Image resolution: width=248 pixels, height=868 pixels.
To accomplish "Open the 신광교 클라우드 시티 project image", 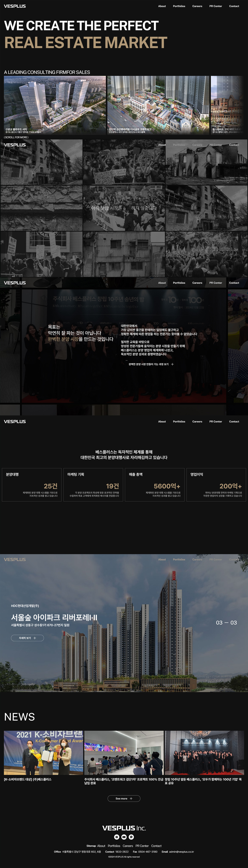I will click(55, 105).
